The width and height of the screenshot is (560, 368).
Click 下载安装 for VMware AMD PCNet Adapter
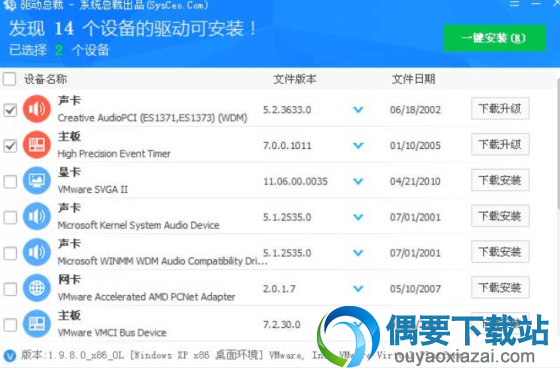[x=500, y=288]
